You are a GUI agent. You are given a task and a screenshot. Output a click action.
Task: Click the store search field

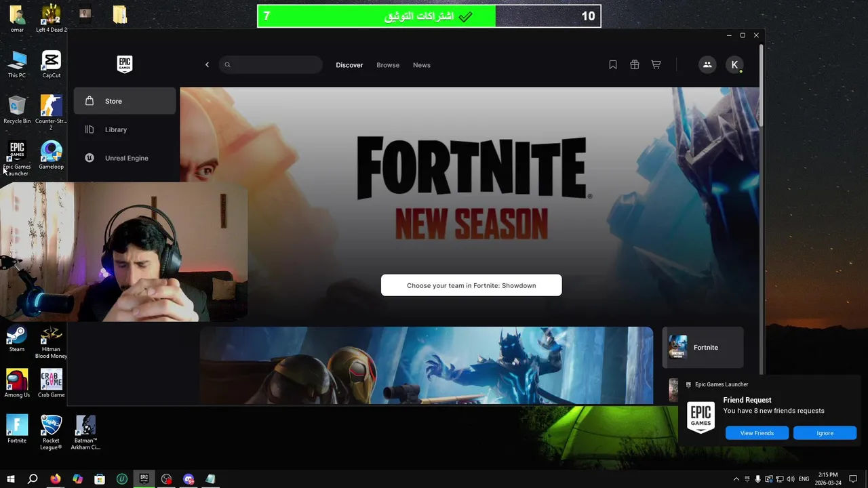pos(271,65)
